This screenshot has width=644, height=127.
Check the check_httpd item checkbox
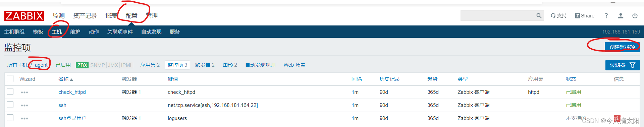(x=10, y=92)
